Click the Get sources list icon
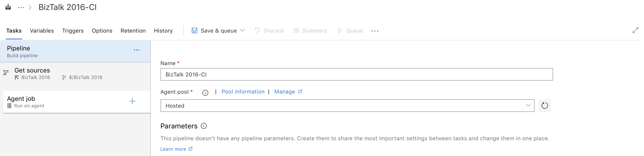 (6, 72)
